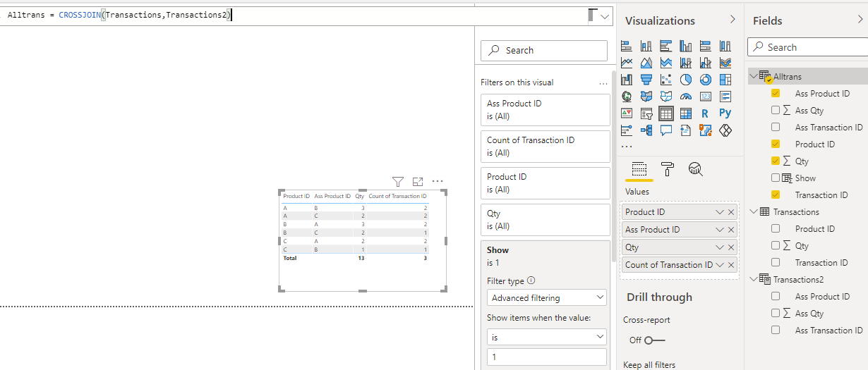Open dropdown for Count of Transaction ID
Screen dimensions: 868x370
pos(720,265)
